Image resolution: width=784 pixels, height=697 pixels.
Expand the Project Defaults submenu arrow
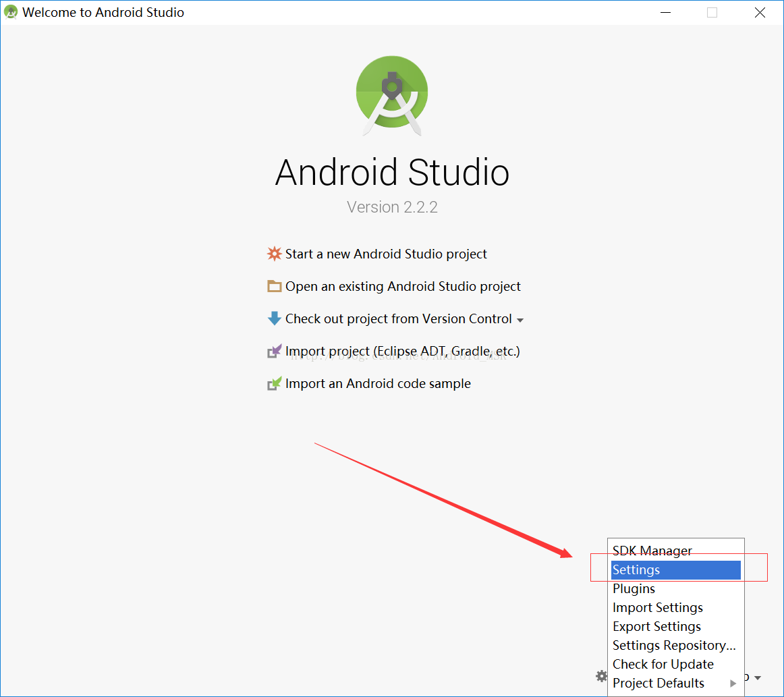[733, 684]
